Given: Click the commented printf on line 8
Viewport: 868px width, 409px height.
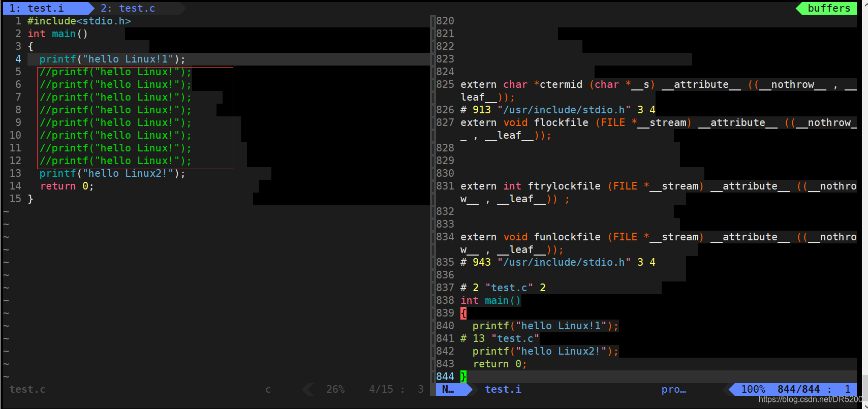Looking at the screenshot, I should (115, 110).
